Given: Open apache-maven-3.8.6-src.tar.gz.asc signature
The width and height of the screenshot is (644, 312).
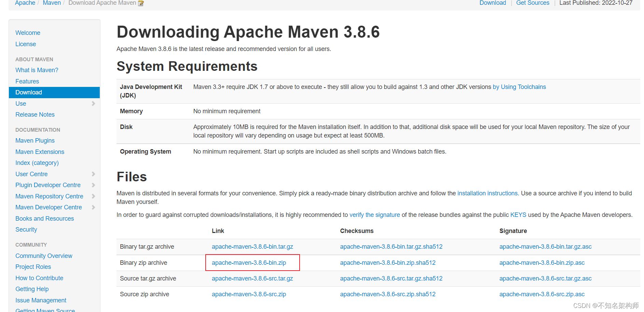Looking at the screenshot, I should (x=546, y=278).
